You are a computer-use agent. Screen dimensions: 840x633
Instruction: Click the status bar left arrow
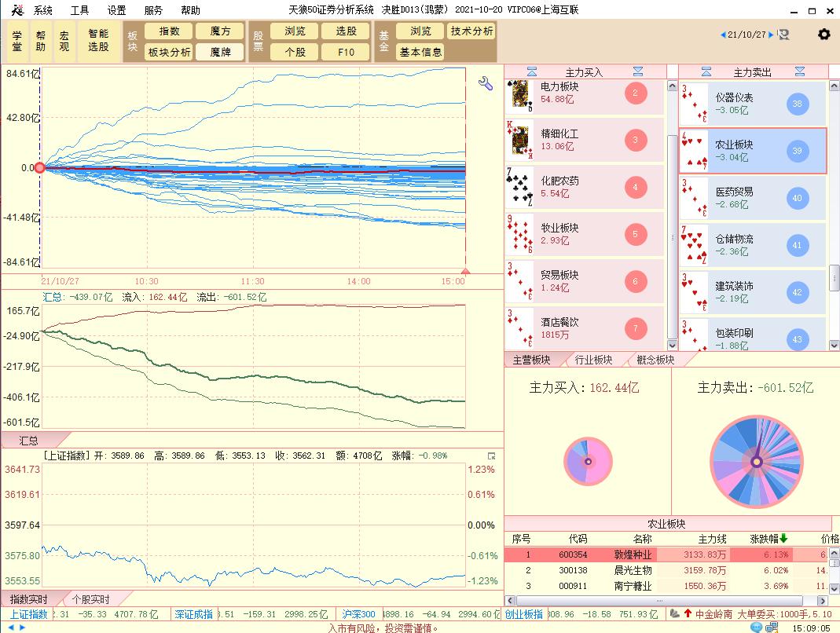tap(11, 627)
